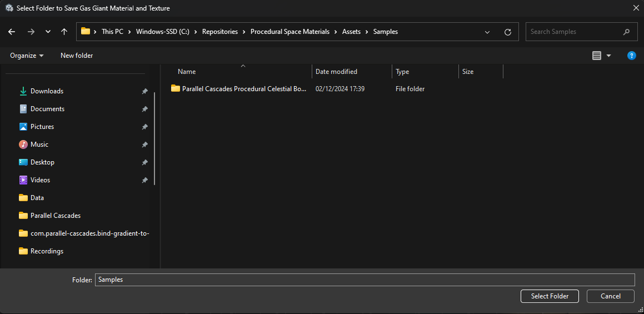The image size is (644, 314).
Task: Open the help question mark icon
Action: pos(631,56)
